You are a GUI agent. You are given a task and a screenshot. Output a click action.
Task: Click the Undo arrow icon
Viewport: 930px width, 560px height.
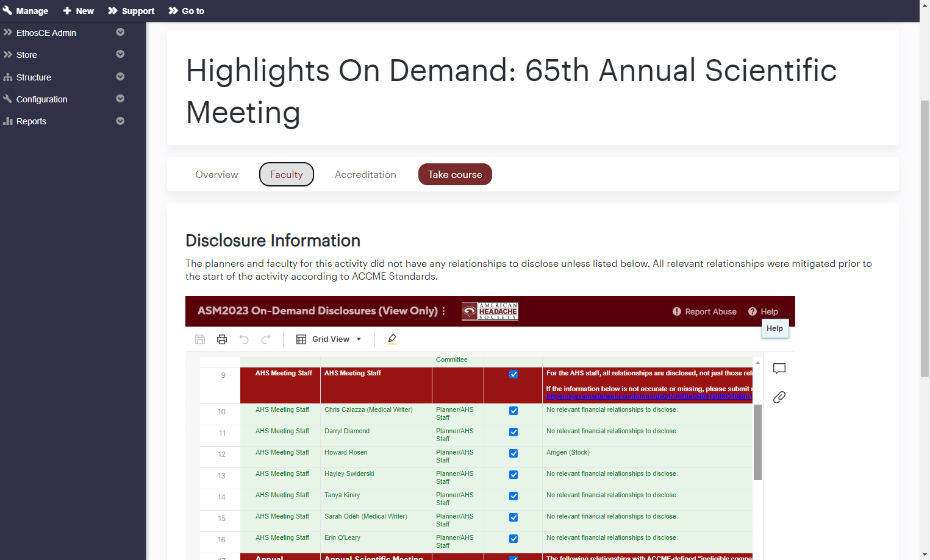coord(244,339)
